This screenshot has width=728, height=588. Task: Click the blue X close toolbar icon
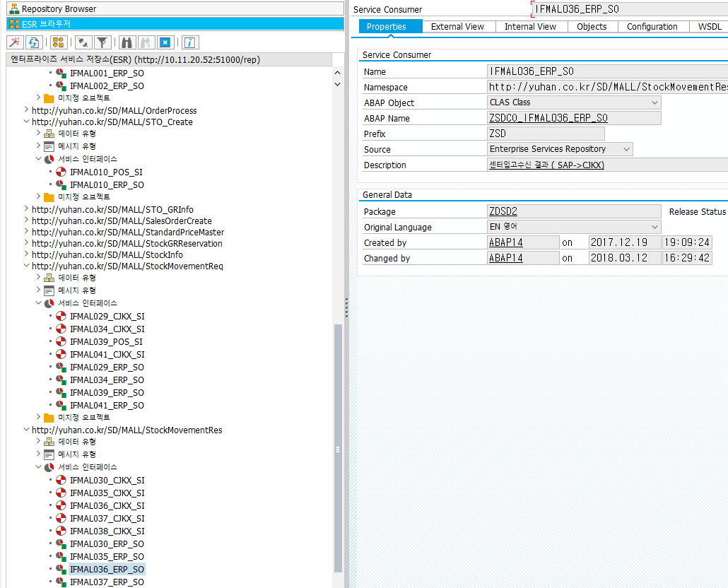[x=165, y=42]
